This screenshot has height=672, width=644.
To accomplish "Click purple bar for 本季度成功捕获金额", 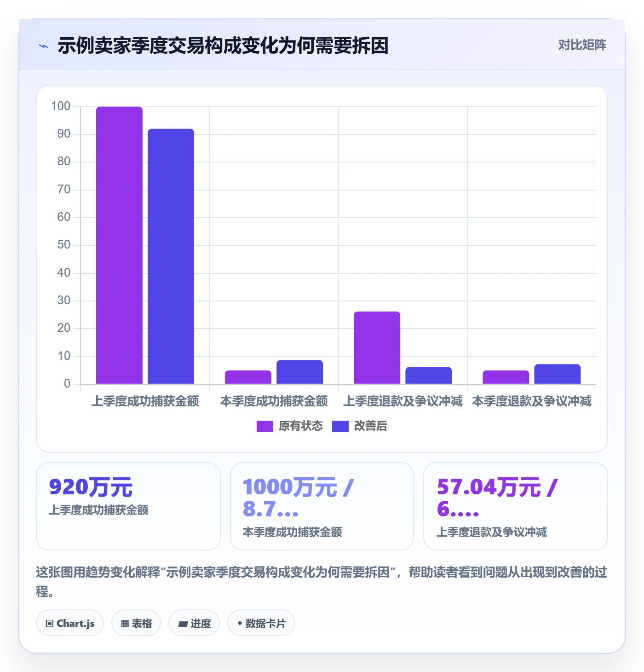I will click(248, 377).
